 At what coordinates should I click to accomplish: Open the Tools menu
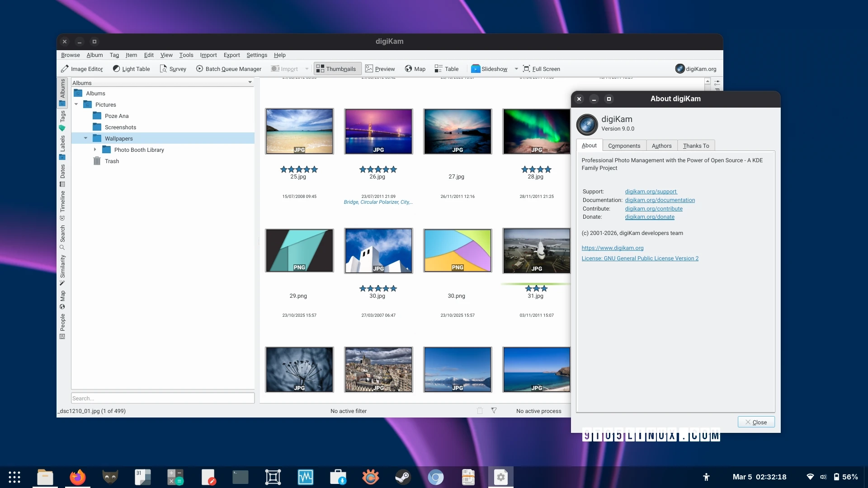[x=186, y=55]
